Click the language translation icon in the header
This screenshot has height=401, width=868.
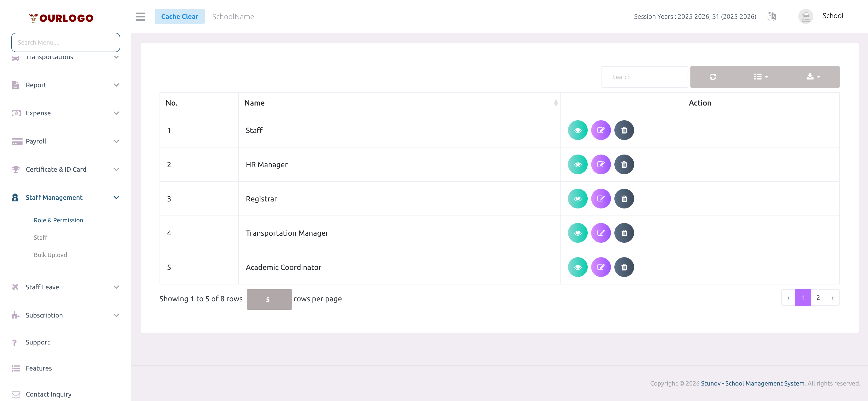[772, 16]
